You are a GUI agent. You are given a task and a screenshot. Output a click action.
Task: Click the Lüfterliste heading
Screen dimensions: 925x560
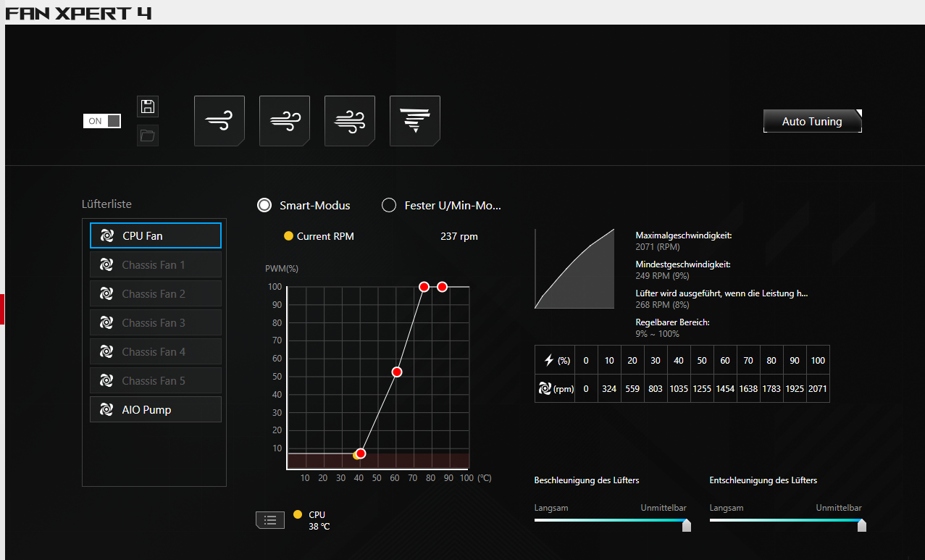106,204
